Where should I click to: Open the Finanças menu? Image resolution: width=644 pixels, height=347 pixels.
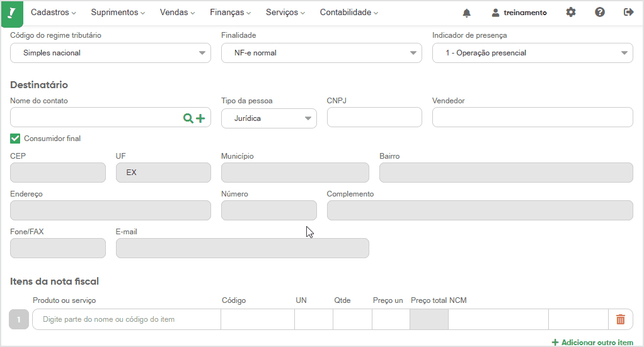pyautogui.click(x=230, y=13)
